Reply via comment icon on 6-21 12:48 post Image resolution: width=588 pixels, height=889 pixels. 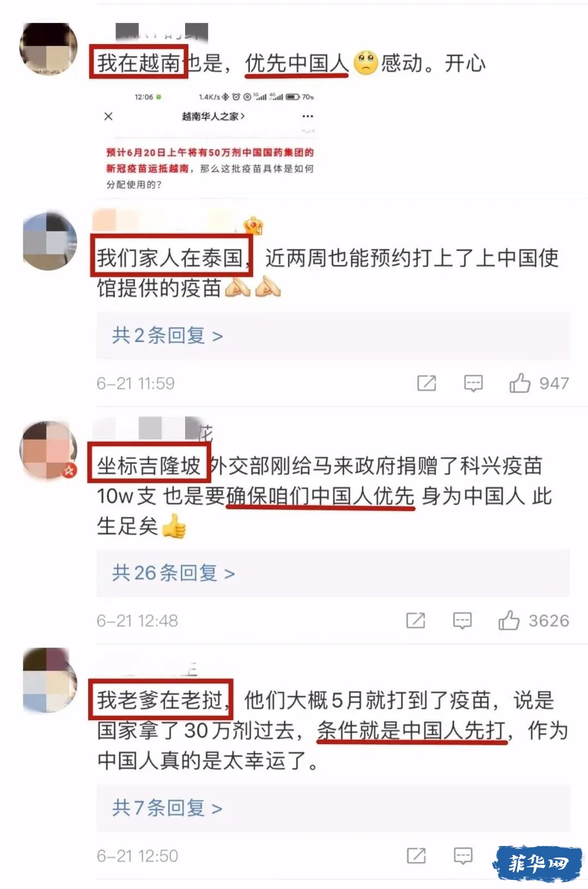pos(462,620)
